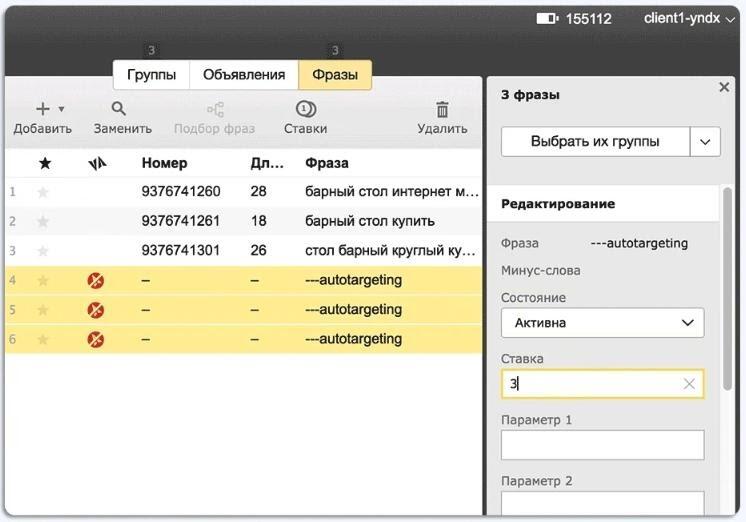This screenshot has height=522, width=746.
Task: Clear the Ставка field with the X
Action: [x=689, y=384]
